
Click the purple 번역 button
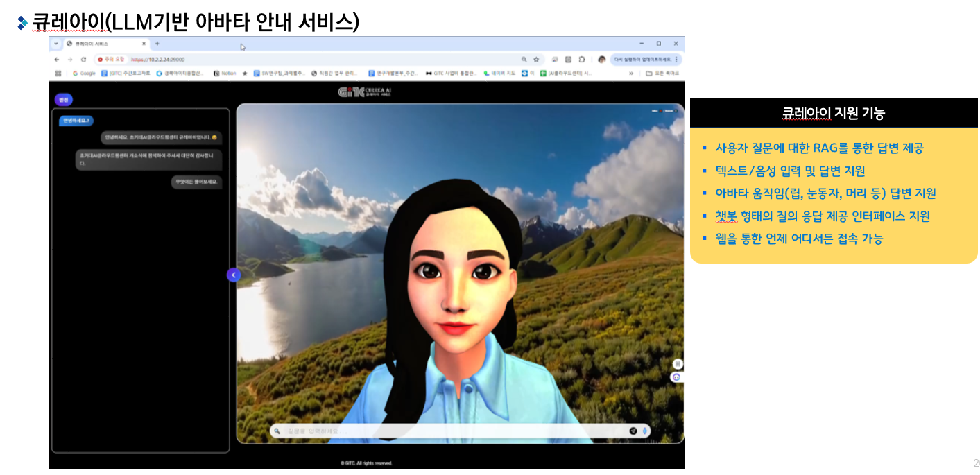(64, 100)
